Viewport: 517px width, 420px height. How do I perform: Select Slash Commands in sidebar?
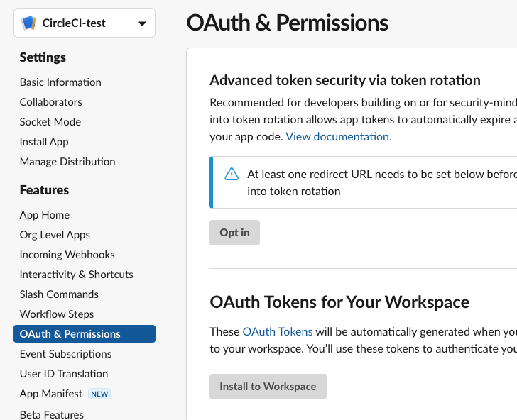[59, 294]
